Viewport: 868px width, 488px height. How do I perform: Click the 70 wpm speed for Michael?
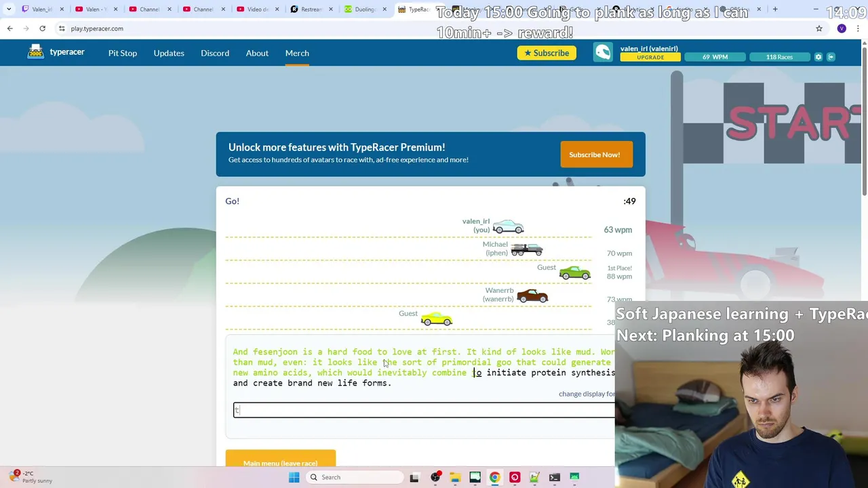coord(619,253)
